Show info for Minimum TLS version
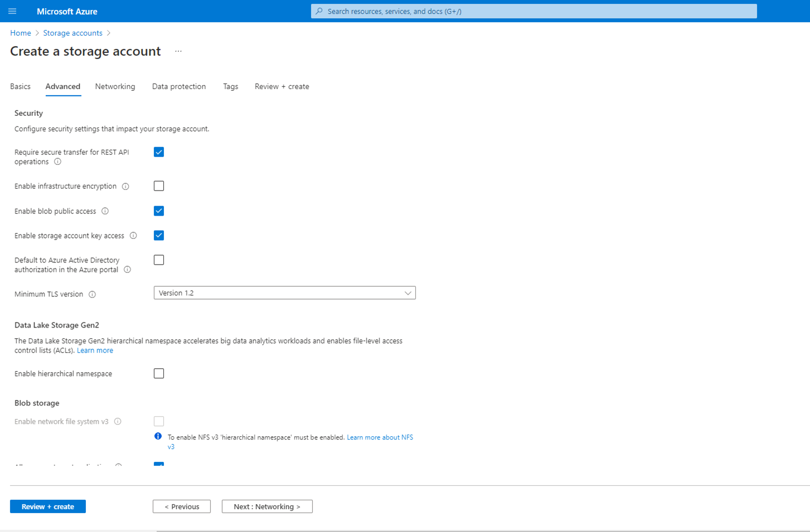 [x=92, y=295]
